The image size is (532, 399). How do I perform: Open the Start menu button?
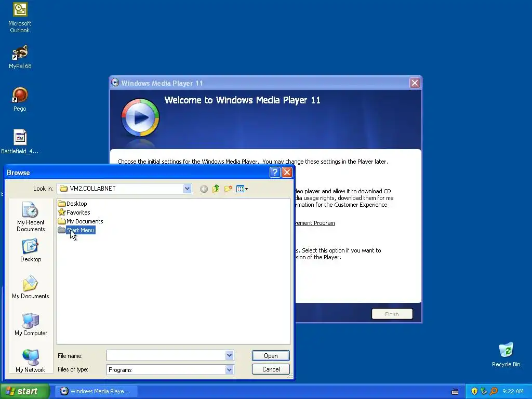click(24, 391)
